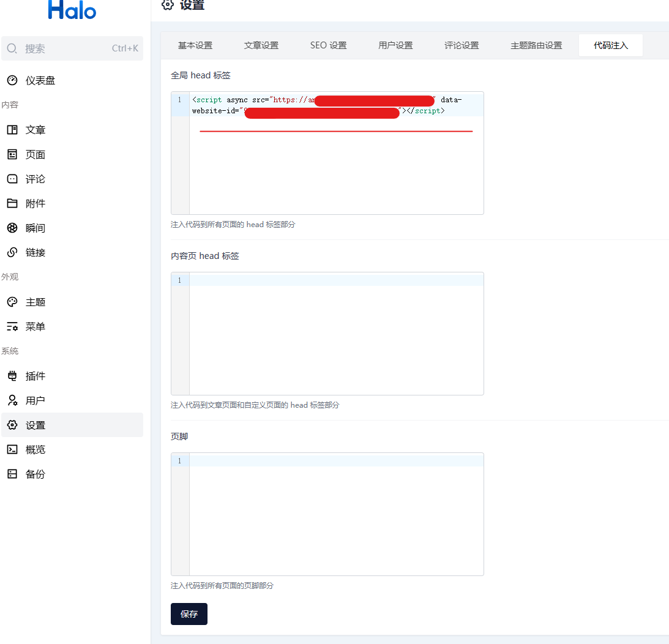The height and width of the screenshot is (644, 669).
Task: Click the 插件 plugins icon
Action: [x=12, y=376]
